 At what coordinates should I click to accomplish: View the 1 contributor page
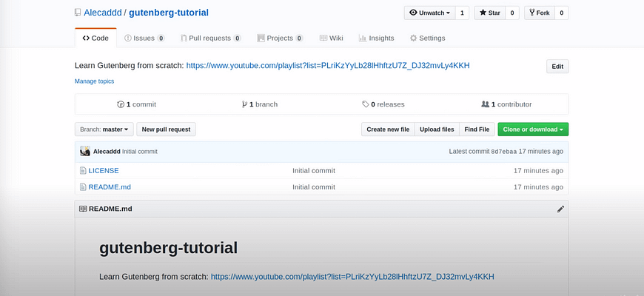[x=506, y=104]
